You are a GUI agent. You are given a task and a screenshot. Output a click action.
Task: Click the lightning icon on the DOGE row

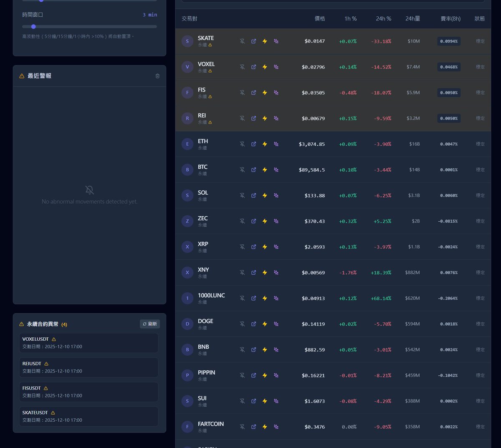point(265,324)
